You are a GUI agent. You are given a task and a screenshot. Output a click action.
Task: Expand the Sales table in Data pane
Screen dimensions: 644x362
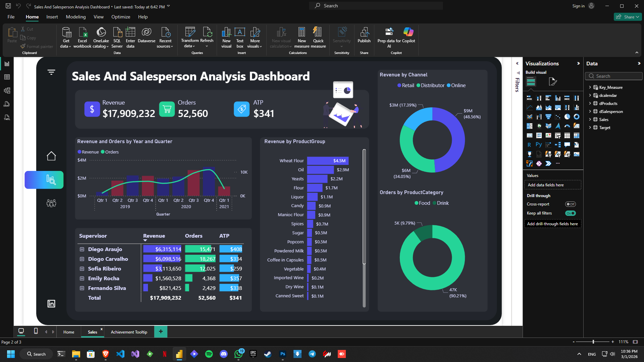[x=591, y=119]
